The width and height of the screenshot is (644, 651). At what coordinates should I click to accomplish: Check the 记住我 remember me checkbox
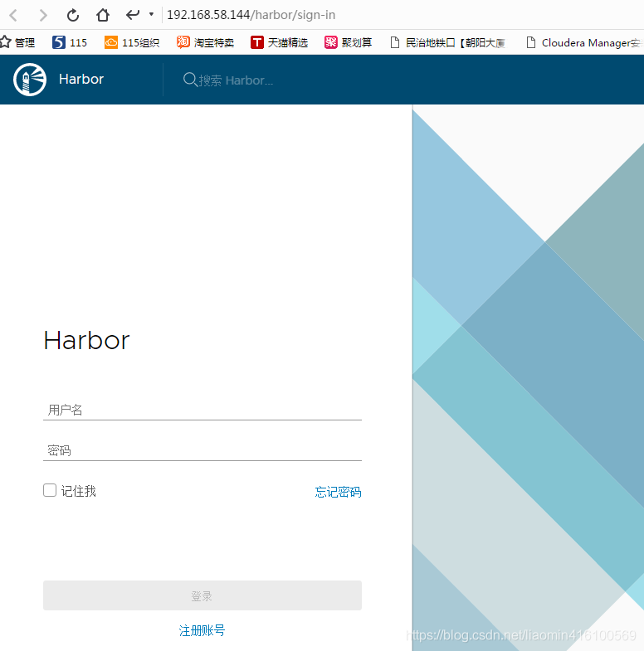click(x=50, y=490)
